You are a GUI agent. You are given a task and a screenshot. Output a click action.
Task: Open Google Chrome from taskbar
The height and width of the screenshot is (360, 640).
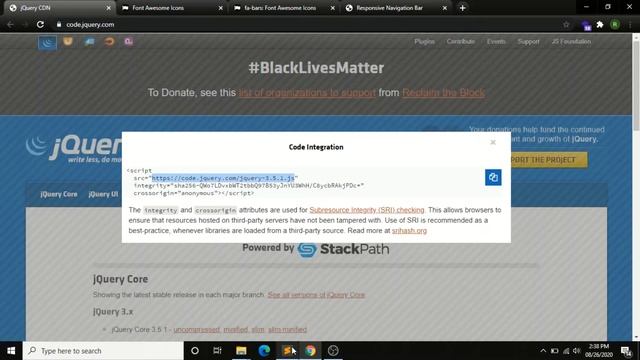311,351
